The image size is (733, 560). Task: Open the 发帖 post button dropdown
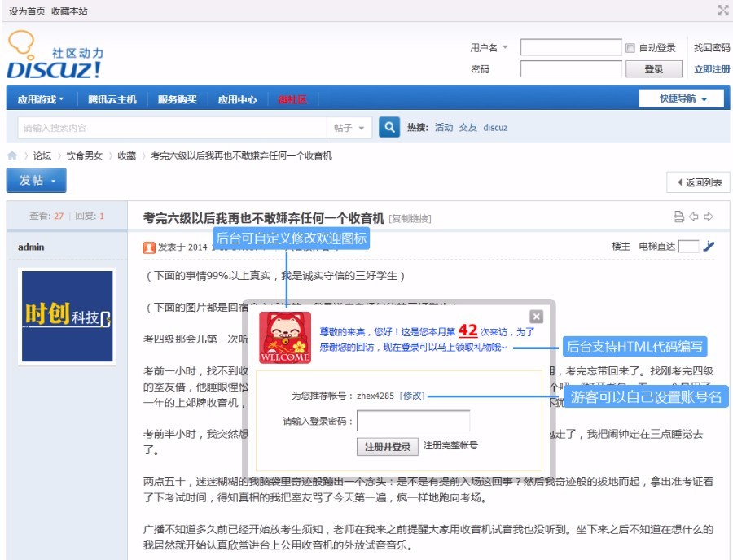tap(35, 180)
